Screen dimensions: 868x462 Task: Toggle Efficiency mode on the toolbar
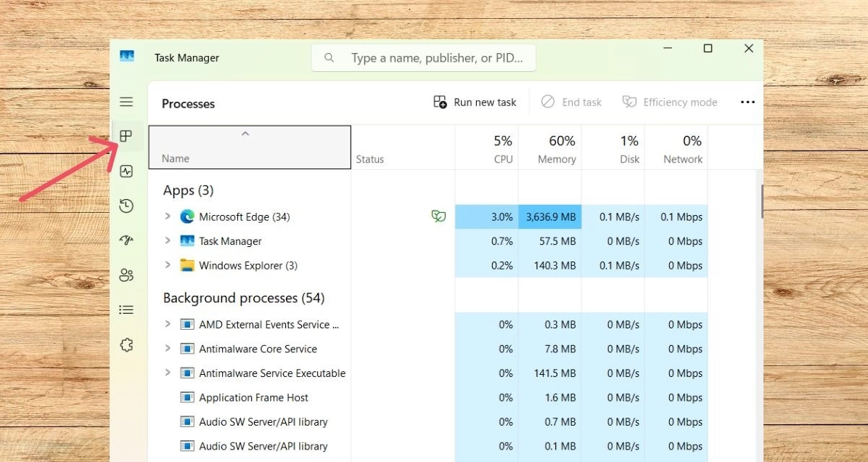point(669,102)
